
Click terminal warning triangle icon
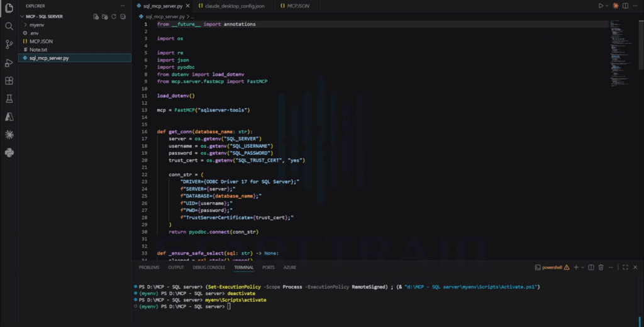click(x=567, y=267)
